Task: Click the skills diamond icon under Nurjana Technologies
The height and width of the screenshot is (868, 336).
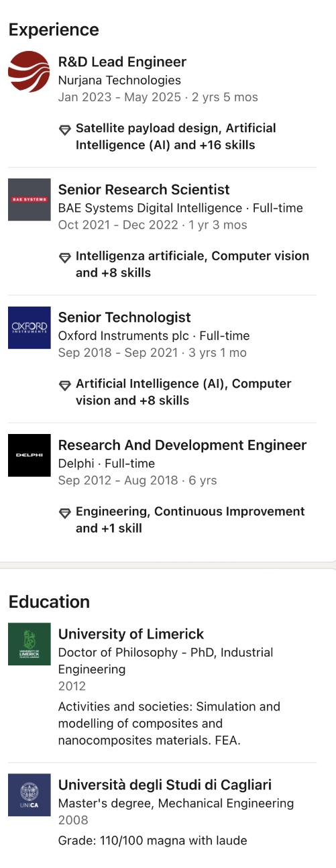Action: pyautogui.click(x=65, y=129)
